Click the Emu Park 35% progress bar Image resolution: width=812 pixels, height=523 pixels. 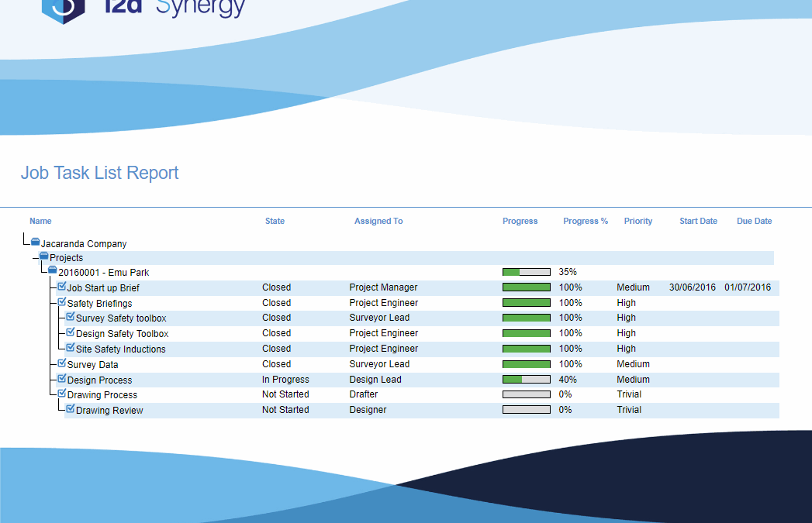coord(526,272)
